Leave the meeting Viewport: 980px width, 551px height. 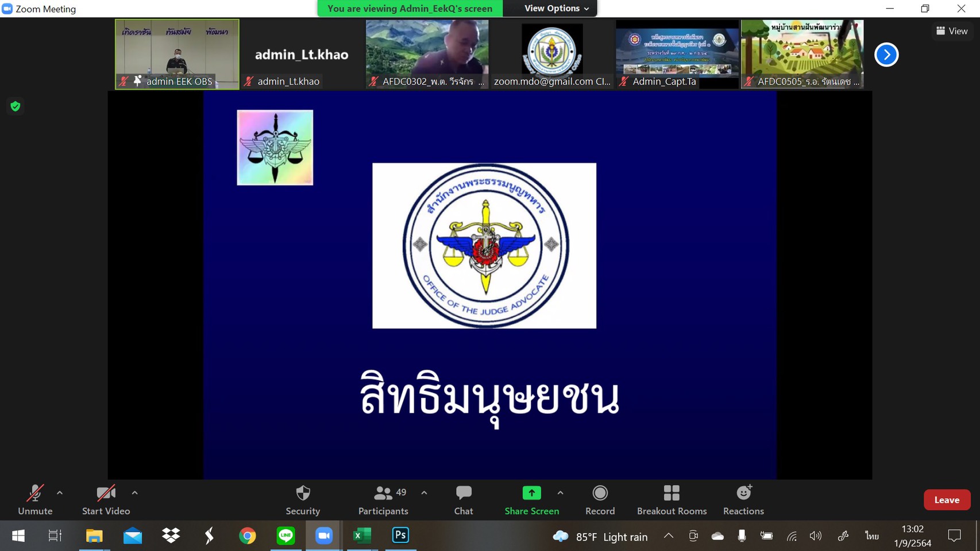click(947, 500)
